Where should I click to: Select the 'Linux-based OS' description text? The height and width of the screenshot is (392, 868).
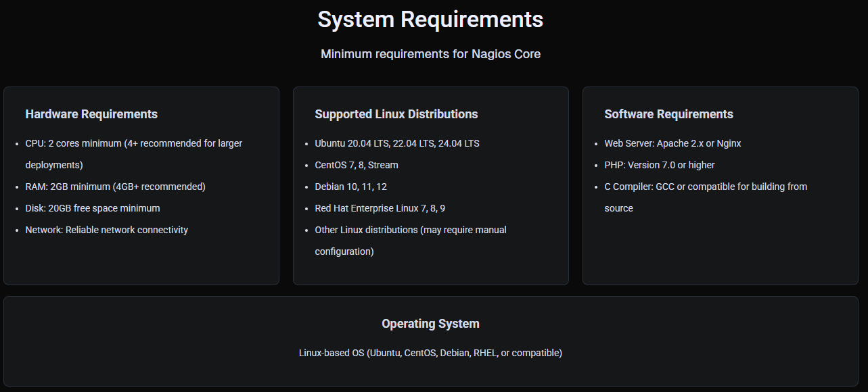tap(430, 353)
